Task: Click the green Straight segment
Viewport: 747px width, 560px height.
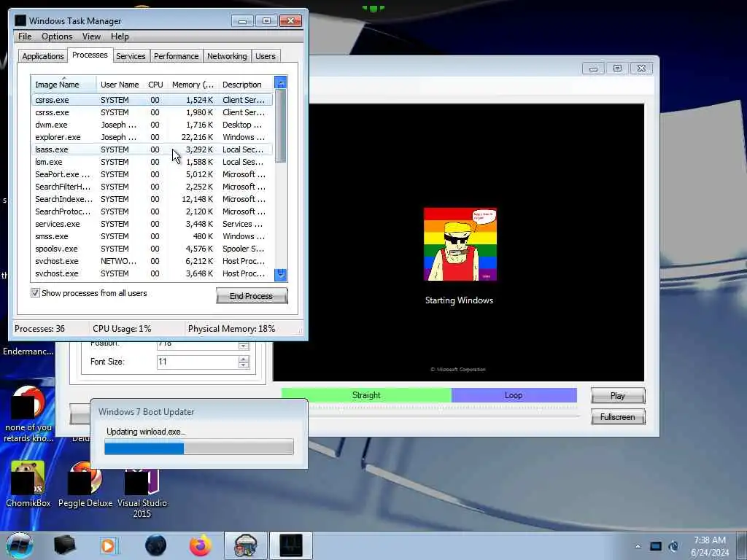Action: coord(366,395)
